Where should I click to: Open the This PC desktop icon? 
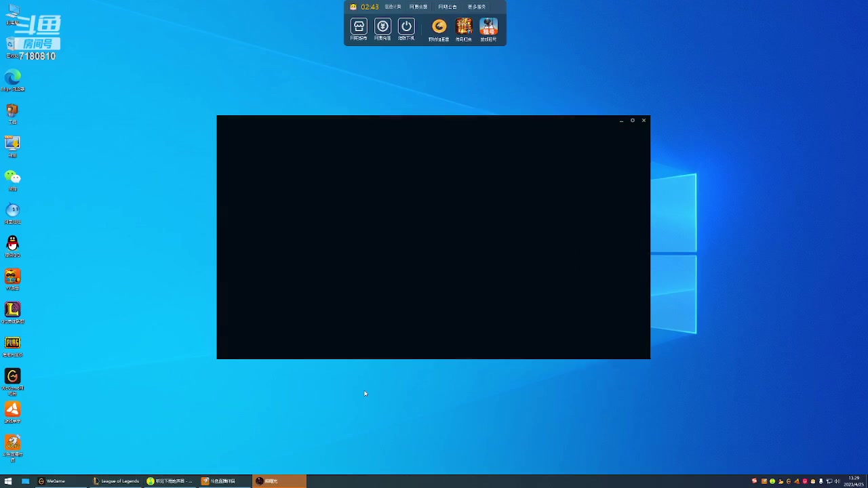[12, 14]
